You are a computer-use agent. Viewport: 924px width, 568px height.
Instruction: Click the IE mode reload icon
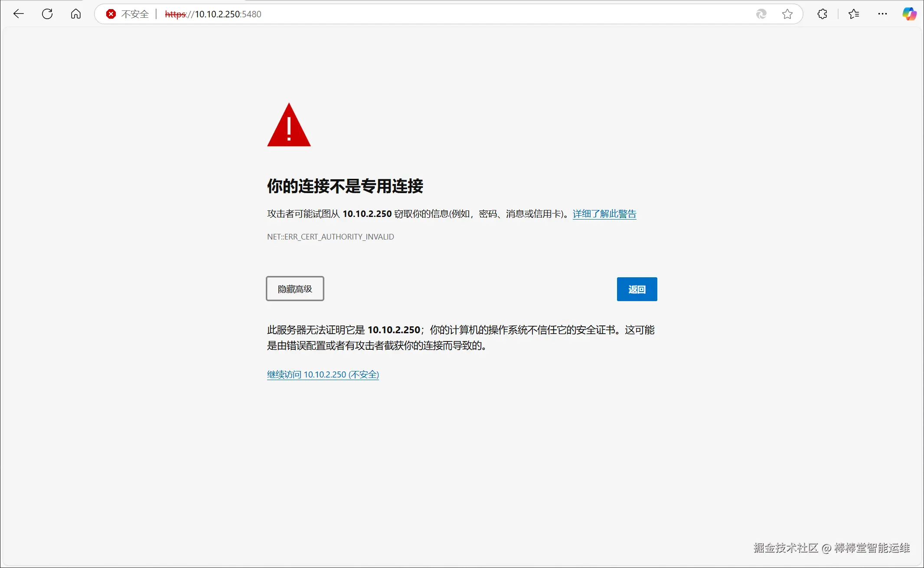(761, 14)
